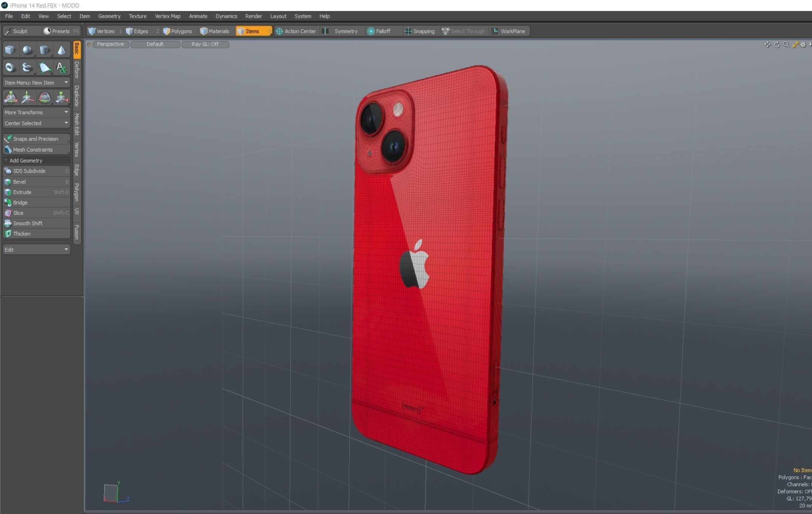The width and height of the screenshot is (812, 514).
Task: Switch to the Mesh Edit tab
Action: (77, 124)
